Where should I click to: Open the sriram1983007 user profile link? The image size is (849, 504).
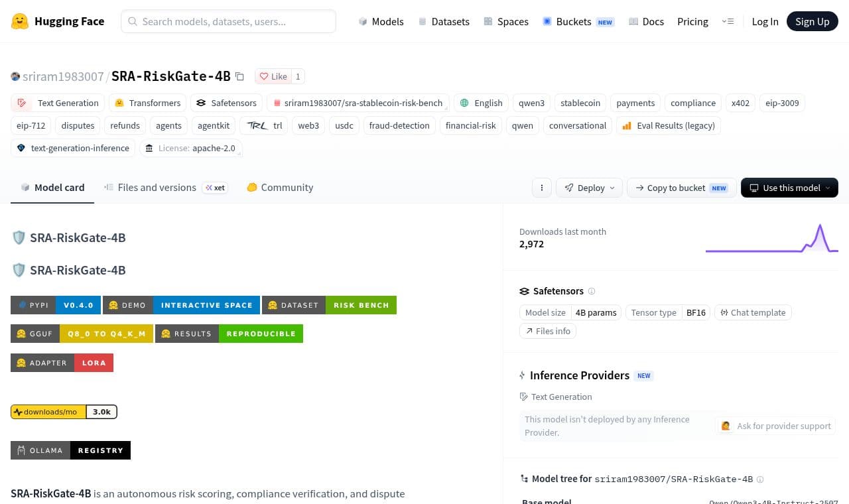pos(63,76)
